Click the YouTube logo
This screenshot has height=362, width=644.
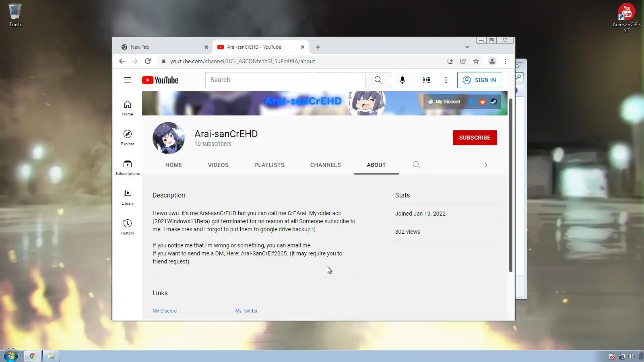160,80
